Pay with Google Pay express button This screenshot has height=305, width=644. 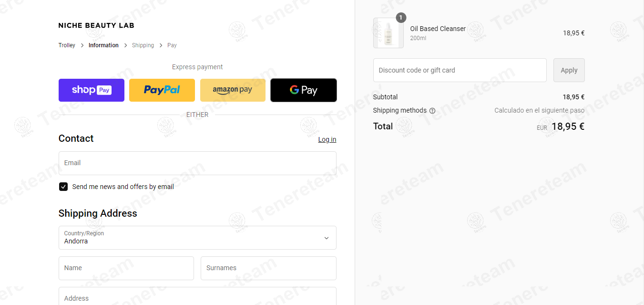[x=304, y=90]
